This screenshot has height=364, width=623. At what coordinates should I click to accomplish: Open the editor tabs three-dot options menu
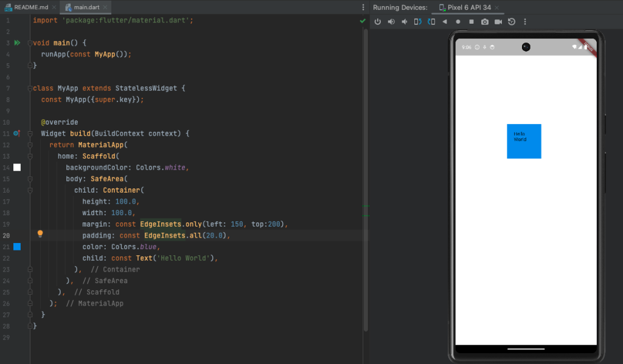pos(363,7)
